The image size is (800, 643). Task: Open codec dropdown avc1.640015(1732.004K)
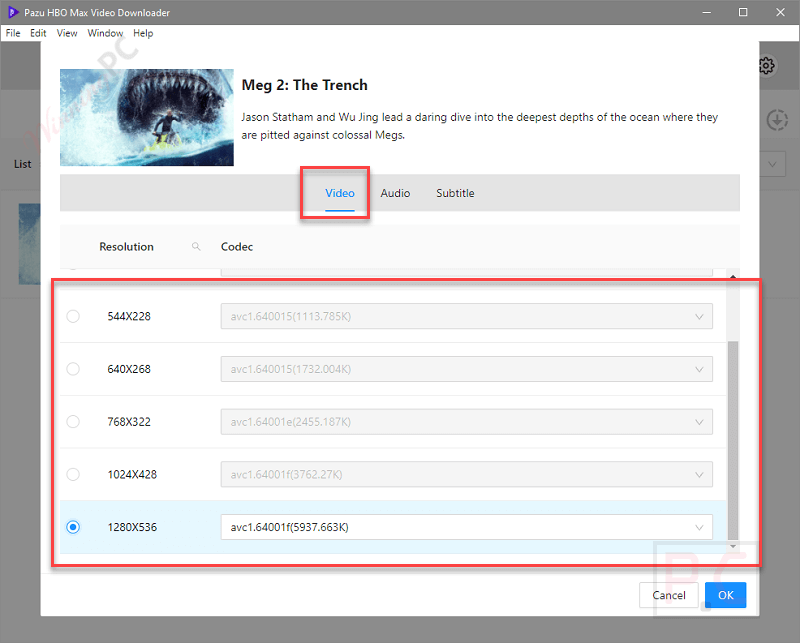tap(466, 369)
